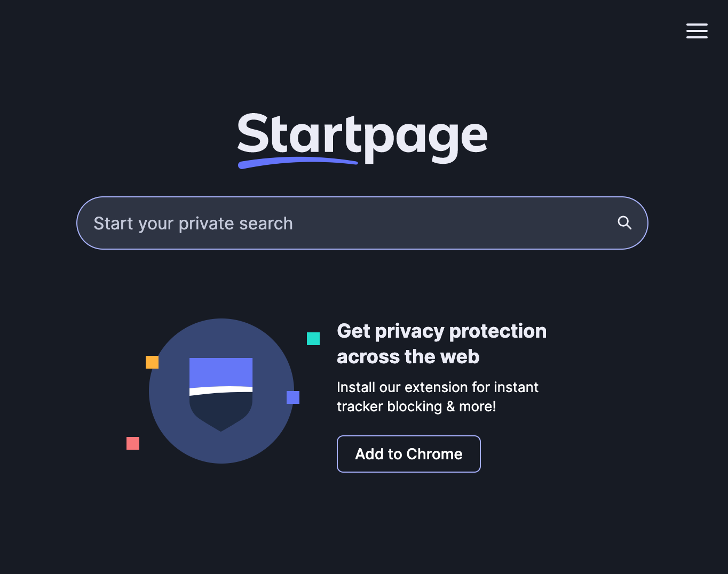Image resolution: width=728 pixels, height=574 pixels.
Task: Click the "tracker blocking & more!" text
Action: pos(416,406)
